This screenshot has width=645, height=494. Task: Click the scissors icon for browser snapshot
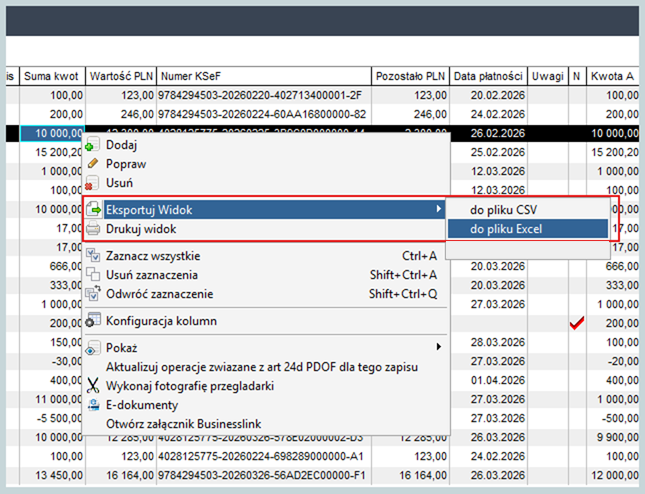pyautogui.click(x=93, y=386)
